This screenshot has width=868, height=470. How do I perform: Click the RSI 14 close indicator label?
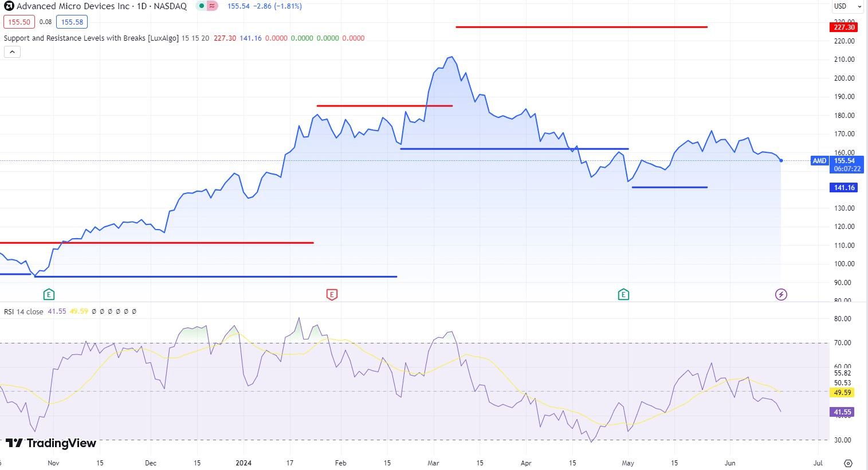[x=22, y=311]
